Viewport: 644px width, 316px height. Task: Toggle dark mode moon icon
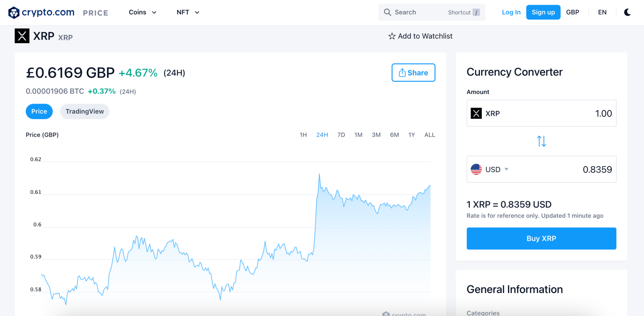(627, 12)
